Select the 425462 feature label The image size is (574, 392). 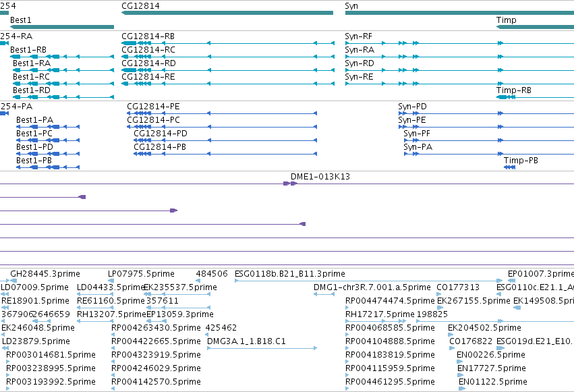pos(221,328)
